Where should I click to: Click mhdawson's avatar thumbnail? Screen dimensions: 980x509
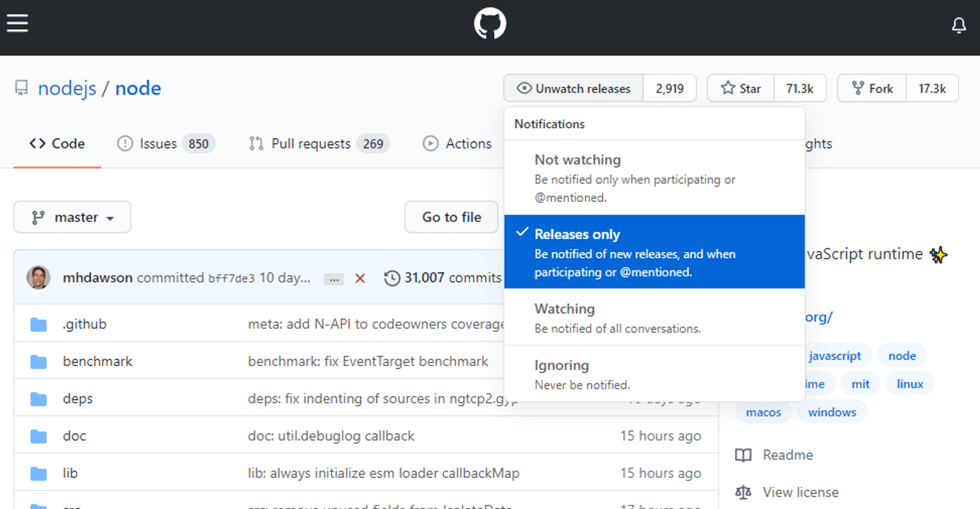point(39,277)
